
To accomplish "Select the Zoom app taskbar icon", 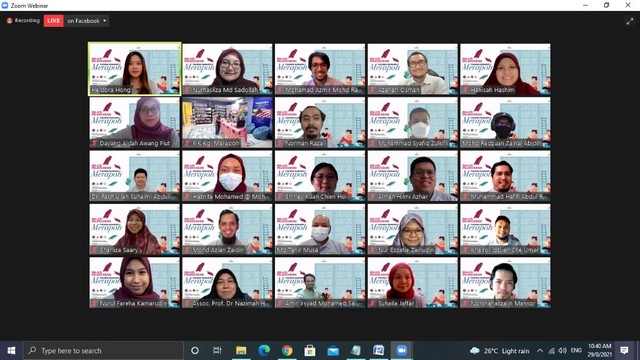I will (x=402, y=350).
